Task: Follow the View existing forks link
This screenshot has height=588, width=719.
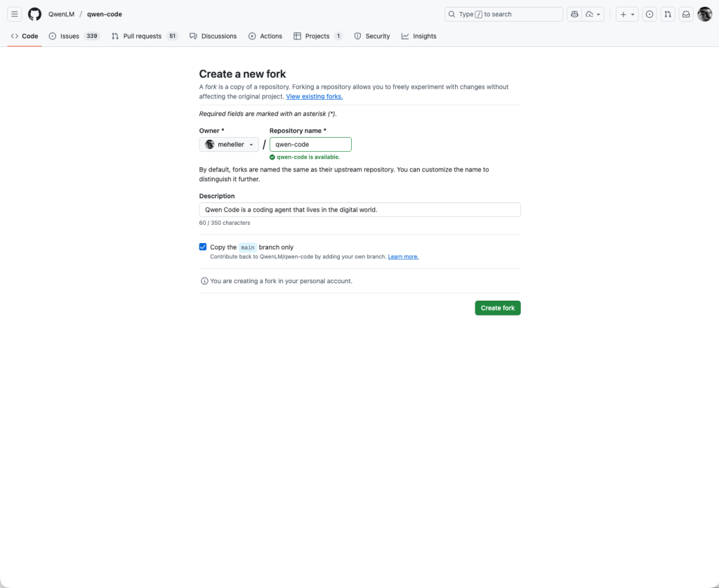Action: (314, 96)
